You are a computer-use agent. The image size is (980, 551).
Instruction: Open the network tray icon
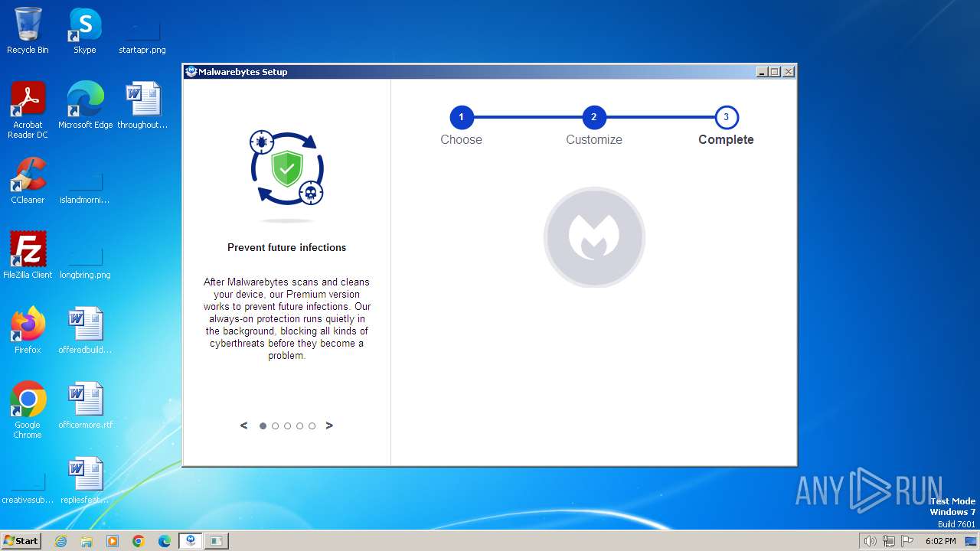(x=888, y=541)
